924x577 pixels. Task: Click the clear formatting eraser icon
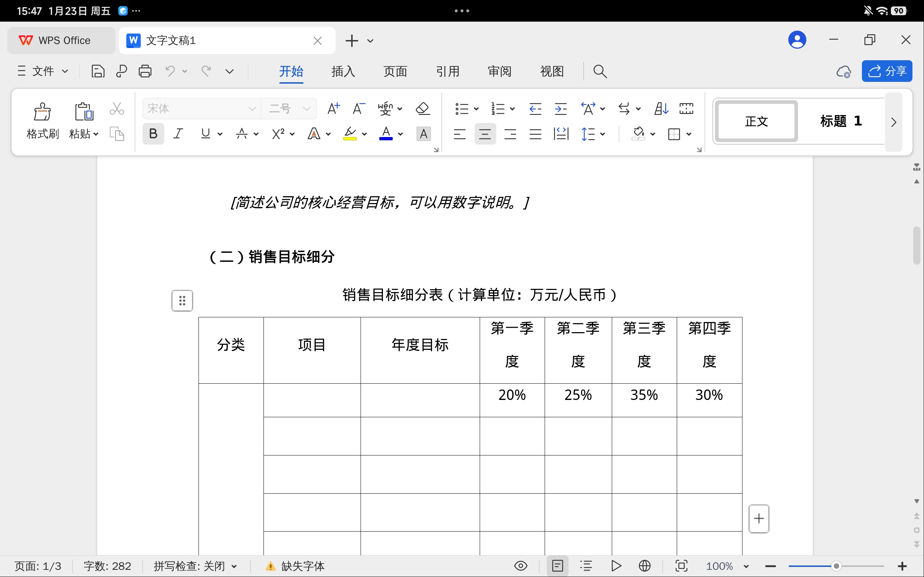coord(423,109)
